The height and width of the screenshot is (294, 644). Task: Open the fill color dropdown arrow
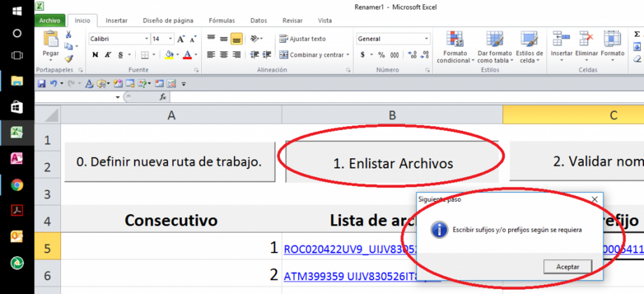point(178,54)
